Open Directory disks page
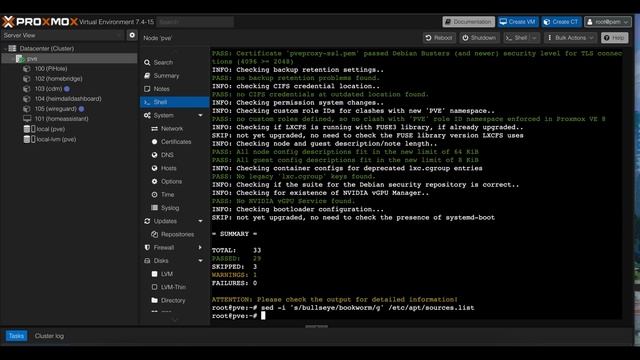Screen dimensions: 640x360 click(x=174, y=300)
